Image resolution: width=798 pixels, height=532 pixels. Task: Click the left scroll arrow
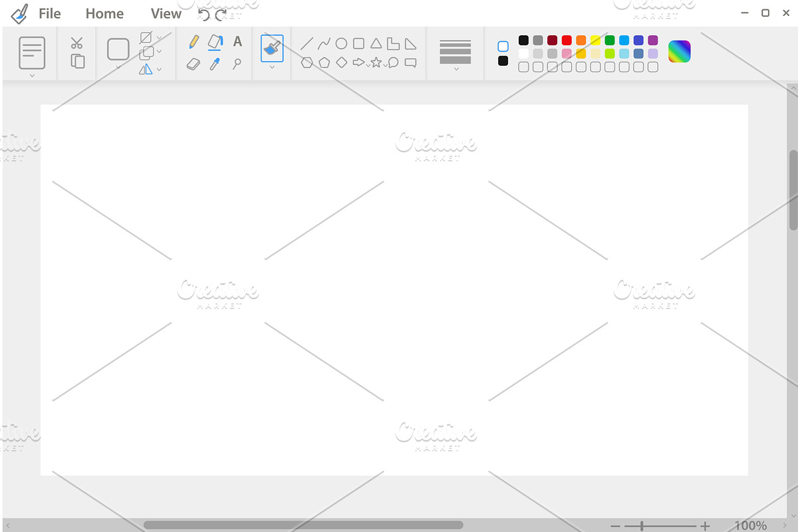click(x=7, y=526)
